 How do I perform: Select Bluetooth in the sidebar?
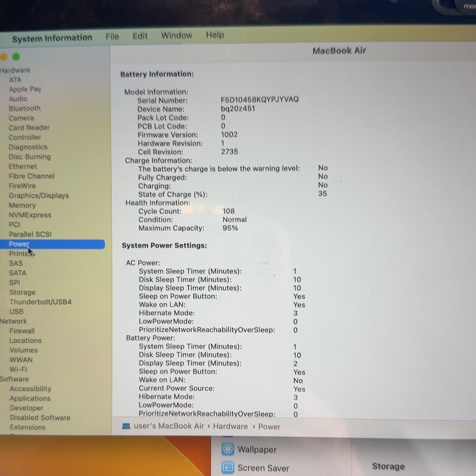click(25, 109)
